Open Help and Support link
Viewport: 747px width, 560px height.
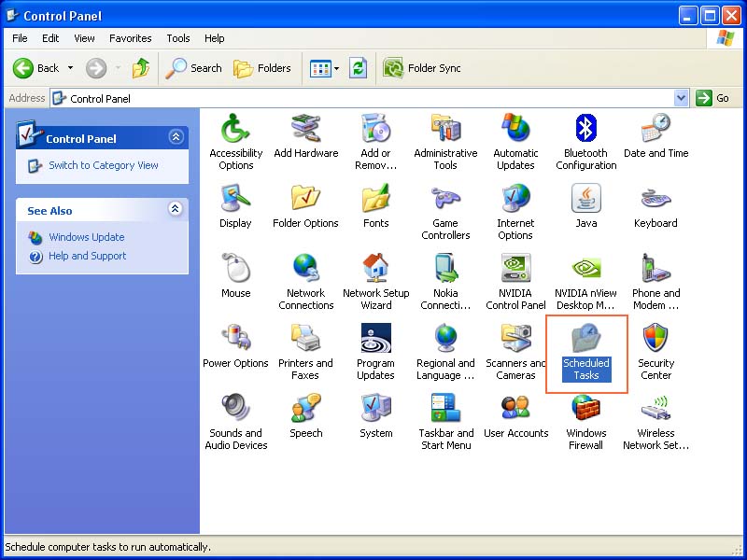[x=87, y=256]
